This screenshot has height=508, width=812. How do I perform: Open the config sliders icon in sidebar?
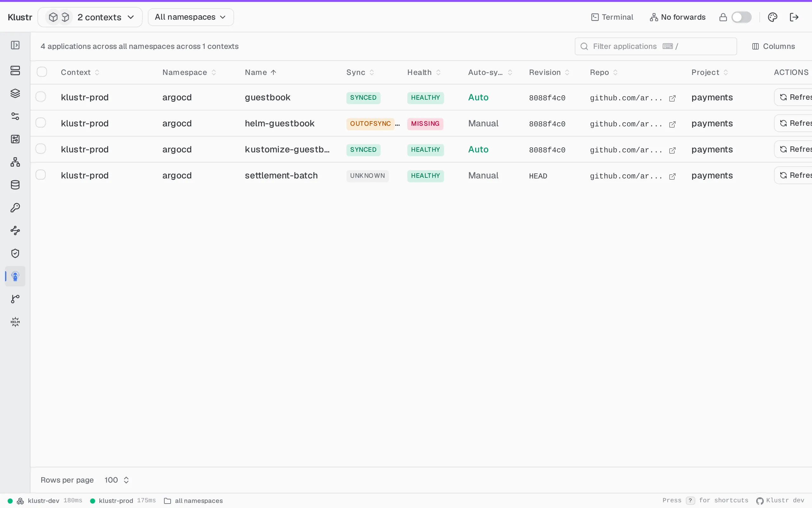click(15, 116)
